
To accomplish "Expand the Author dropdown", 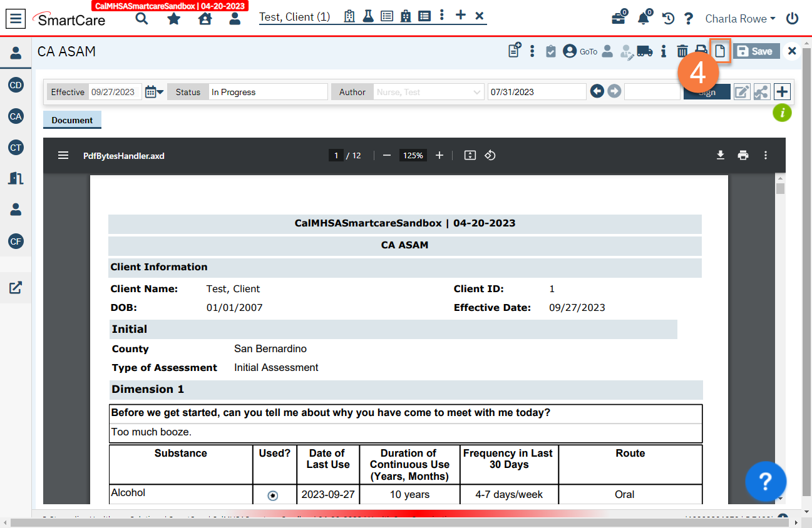I will [x=477, y=92].
